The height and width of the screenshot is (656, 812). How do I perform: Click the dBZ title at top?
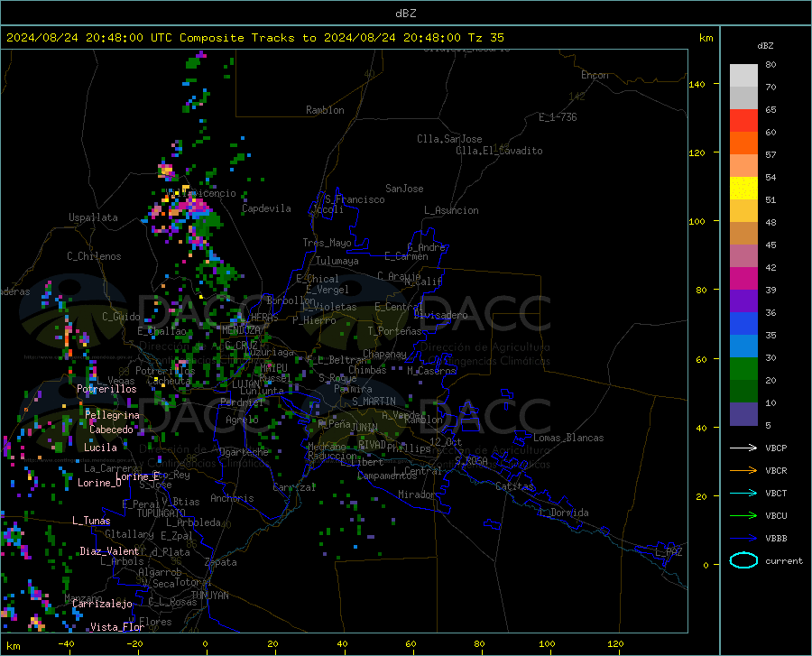point(405,14)
